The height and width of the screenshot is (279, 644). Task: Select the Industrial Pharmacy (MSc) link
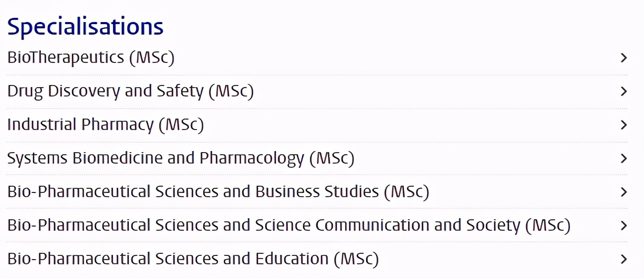pos(105,125)
